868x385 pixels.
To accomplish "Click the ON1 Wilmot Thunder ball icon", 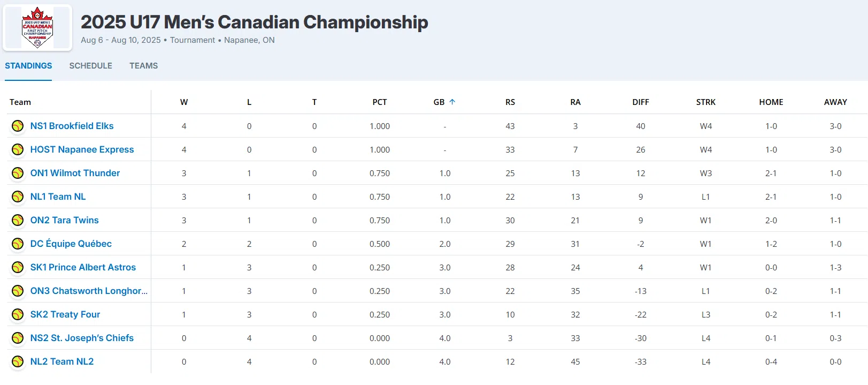I will [x=18, y=173].
